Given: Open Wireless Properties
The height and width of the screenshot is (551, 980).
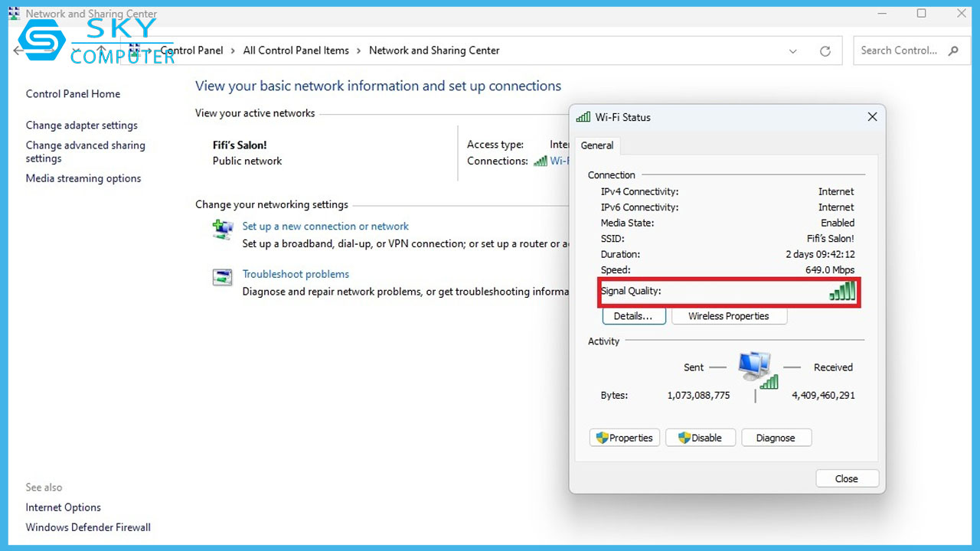Looking at the screenshot, I should [728, 316].
